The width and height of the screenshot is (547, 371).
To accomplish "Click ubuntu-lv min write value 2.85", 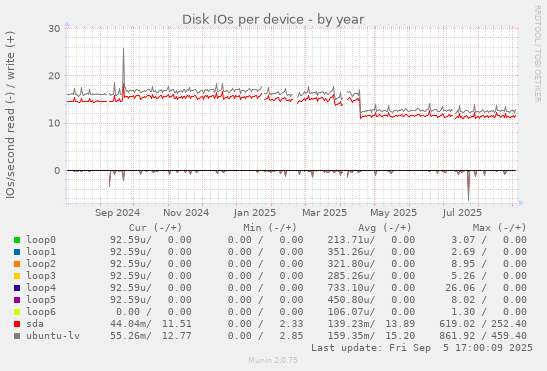I will 291,336.
